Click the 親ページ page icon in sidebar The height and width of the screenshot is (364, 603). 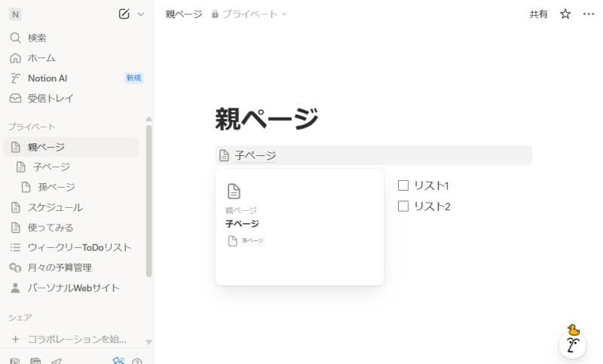click(x=15, y=147)
